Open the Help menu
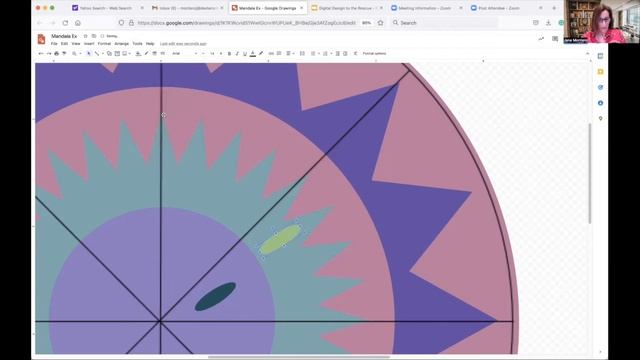640x360 pixels. pyautogui.click(x=150, y=44)
